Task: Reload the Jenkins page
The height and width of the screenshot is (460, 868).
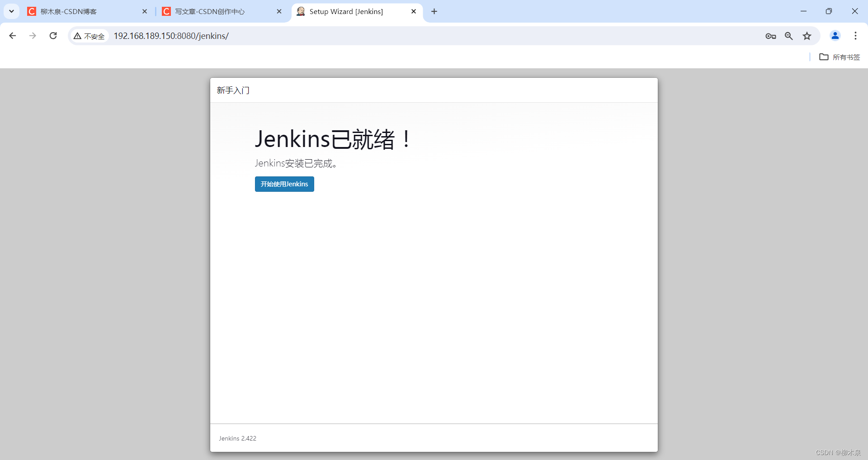Action: [x=53, y=36]
